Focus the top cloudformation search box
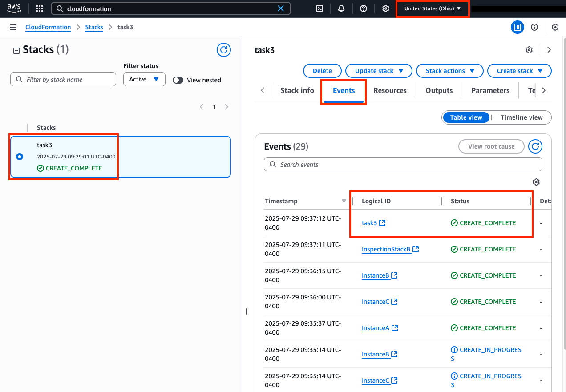 pos(170,8)
